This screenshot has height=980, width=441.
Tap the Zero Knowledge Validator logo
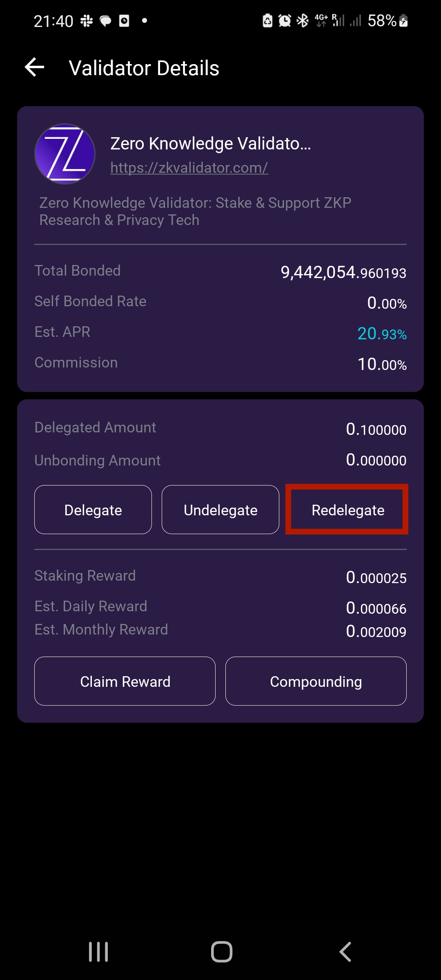(x=65, y=154)
